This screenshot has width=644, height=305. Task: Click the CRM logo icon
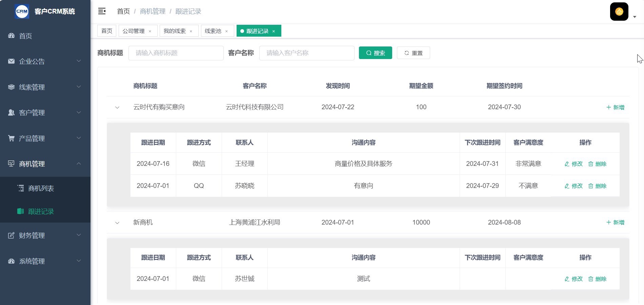[x=22, y=11]
